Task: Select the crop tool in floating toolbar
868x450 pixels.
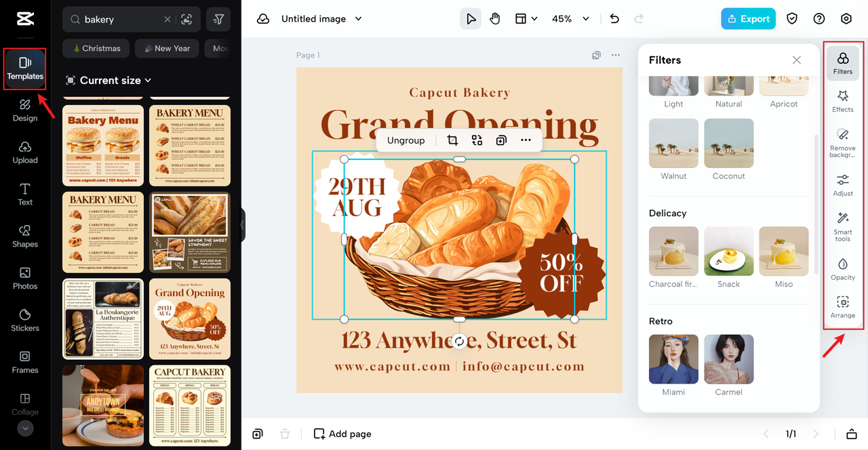Action: click(x=452, y=140)
